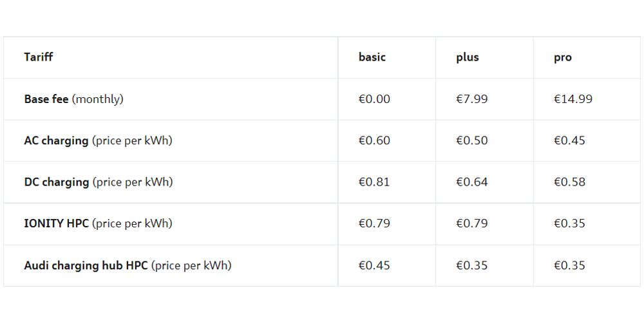Click the basic Audi charging hub price €0.45

point(374,265)
